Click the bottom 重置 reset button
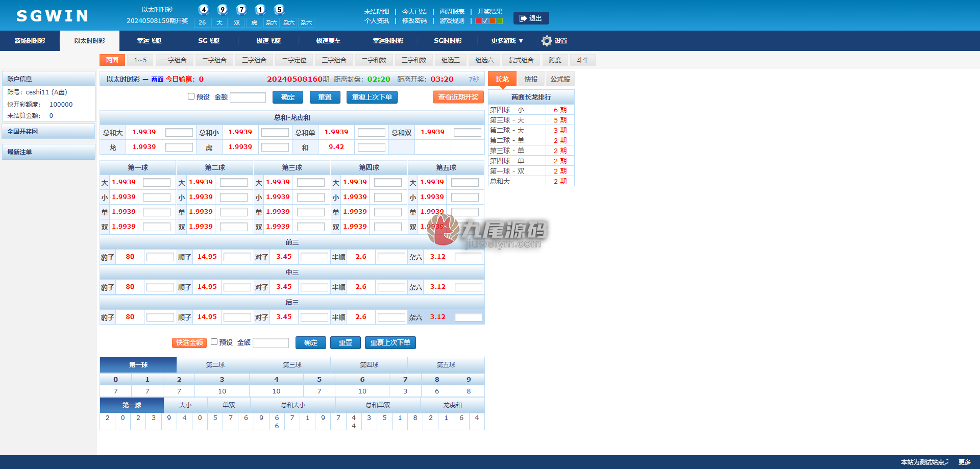 (x=346, y=342)
